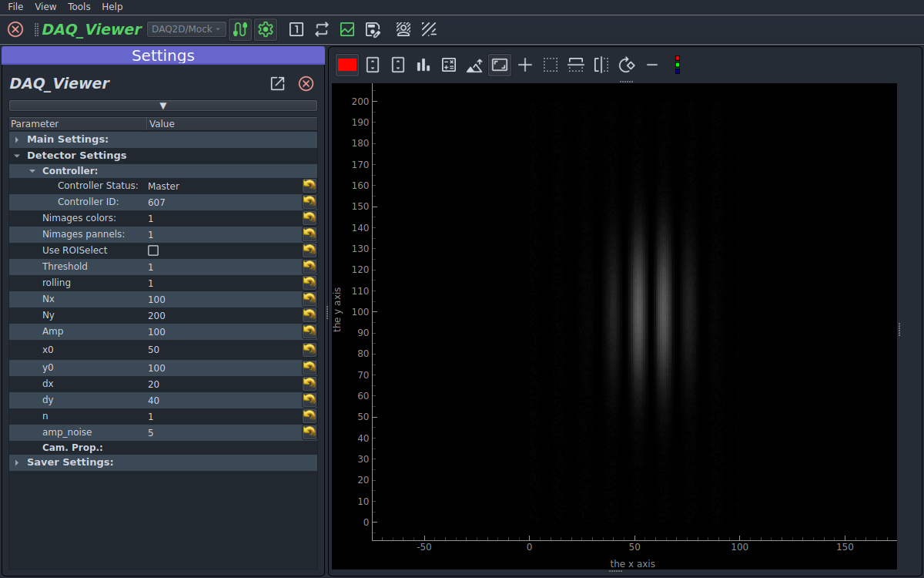Image resolution: width=924 pixels, height=578 pixels.
Task: Click the horizontal line minus icon
Action: click(652, 65)
